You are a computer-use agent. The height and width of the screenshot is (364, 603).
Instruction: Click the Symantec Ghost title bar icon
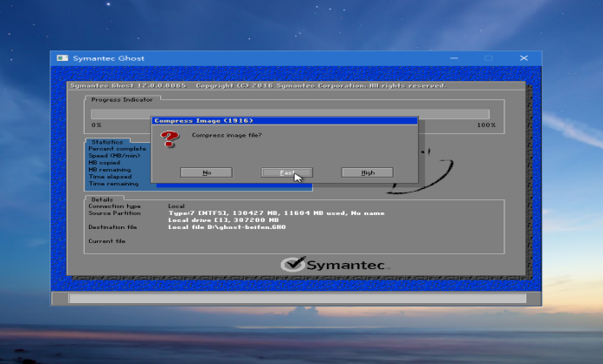(x=62, y=58)
